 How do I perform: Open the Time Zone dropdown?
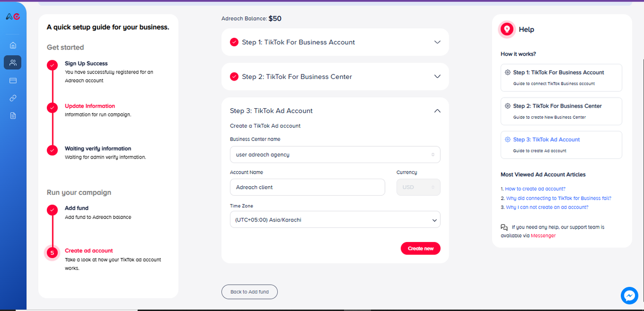335,220
